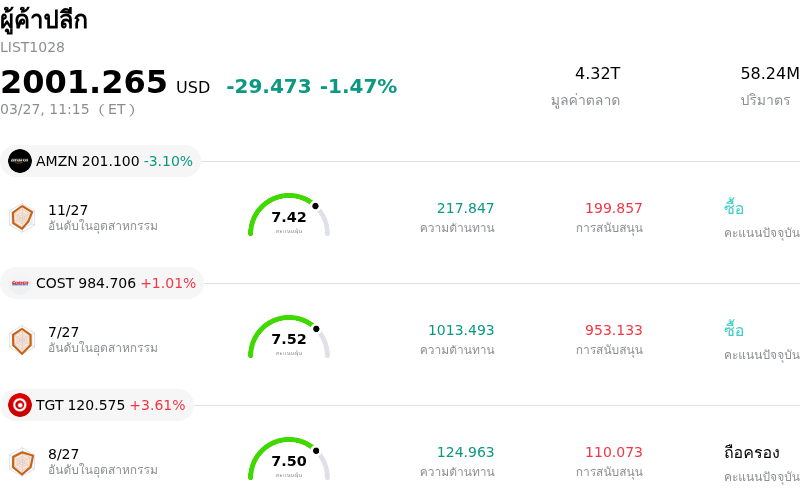
Task: Click COST industry rank badge icon
Action: pyautogui.click(x=22, y=339)
